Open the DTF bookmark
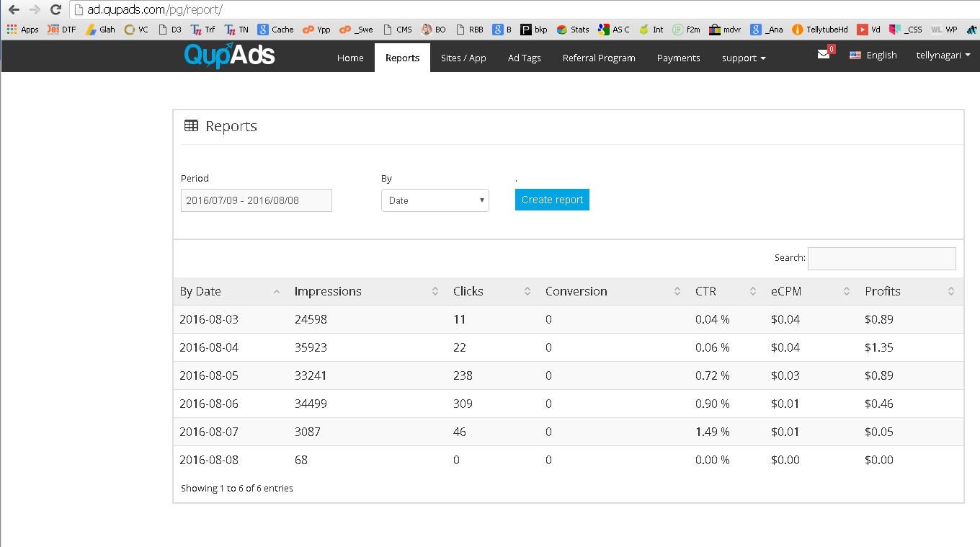980x547 pixels. click(61, 30)
